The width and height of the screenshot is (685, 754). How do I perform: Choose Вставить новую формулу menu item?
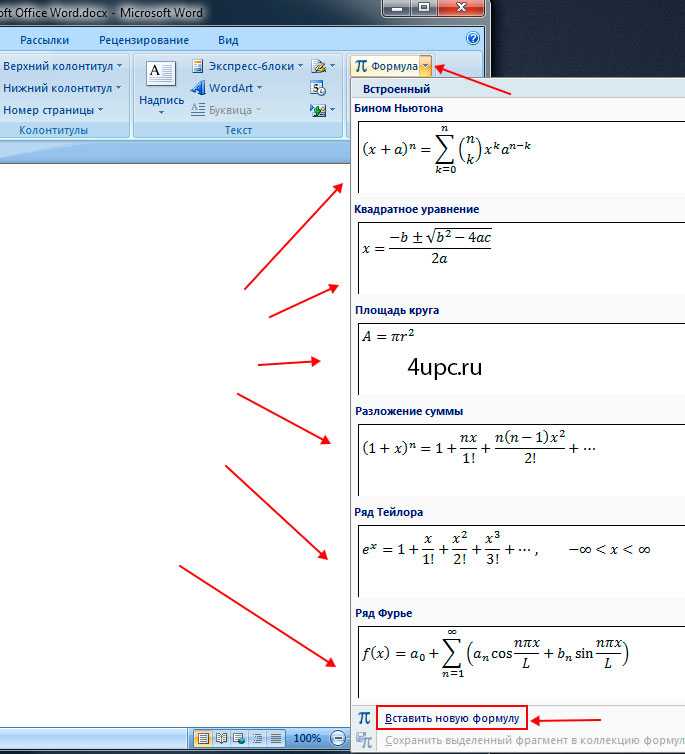coord(452,718)
